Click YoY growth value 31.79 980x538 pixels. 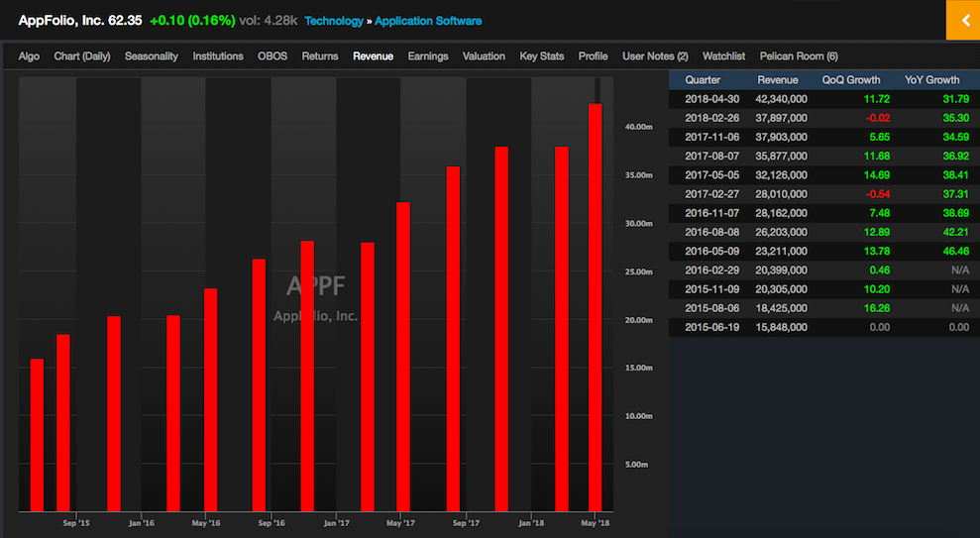coord(956,99)
